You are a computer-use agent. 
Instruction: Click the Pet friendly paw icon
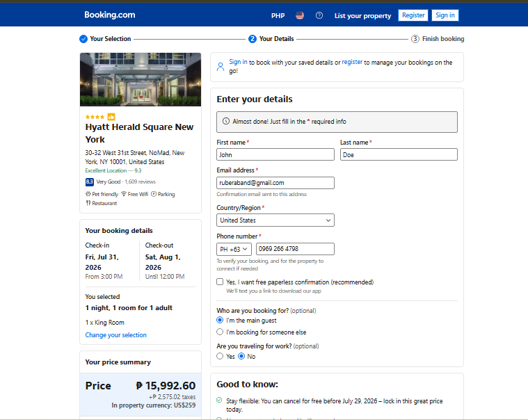[x=88, y=194]
